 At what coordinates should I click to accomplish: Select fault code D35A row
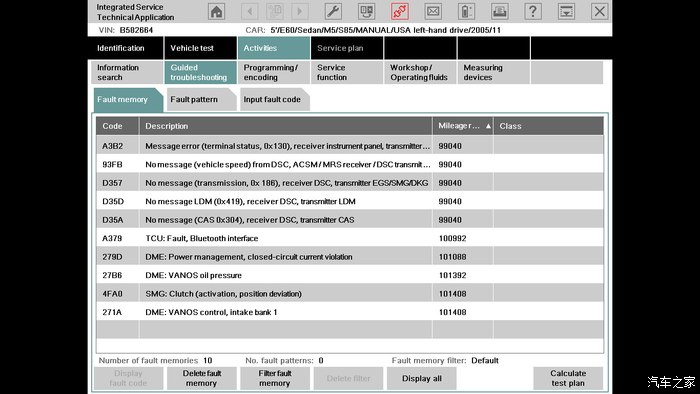(350, 220)
